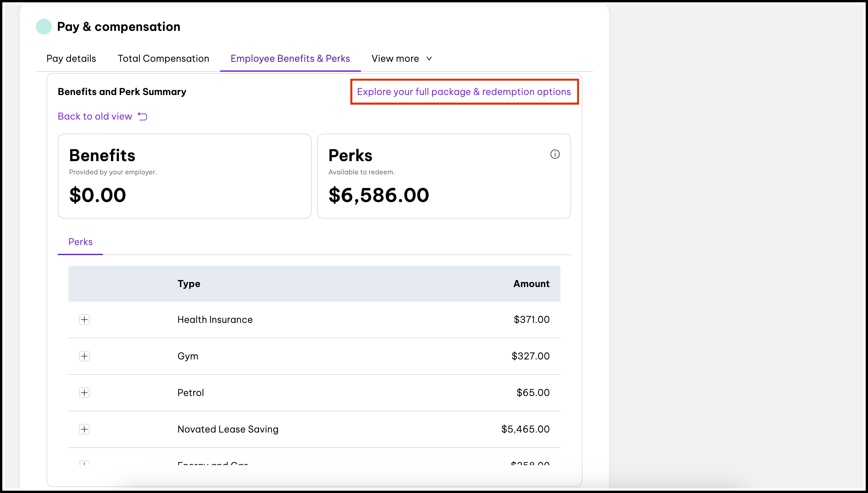Click the Type column header
868x493 pixels.
point(189,284)
